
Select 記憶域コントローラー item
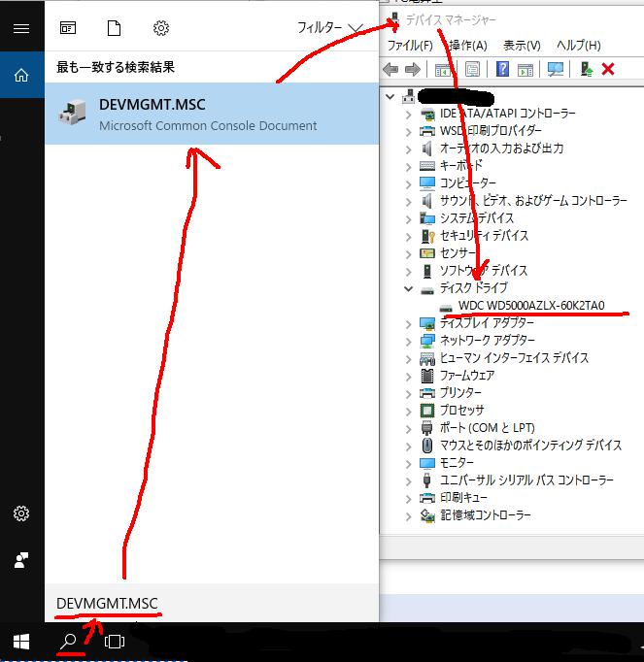[x=486, y=514]
